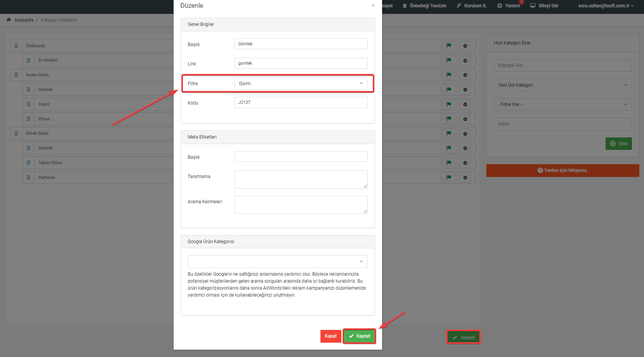Click the drag handle icon for Takım Elbise

coord(28,163)
